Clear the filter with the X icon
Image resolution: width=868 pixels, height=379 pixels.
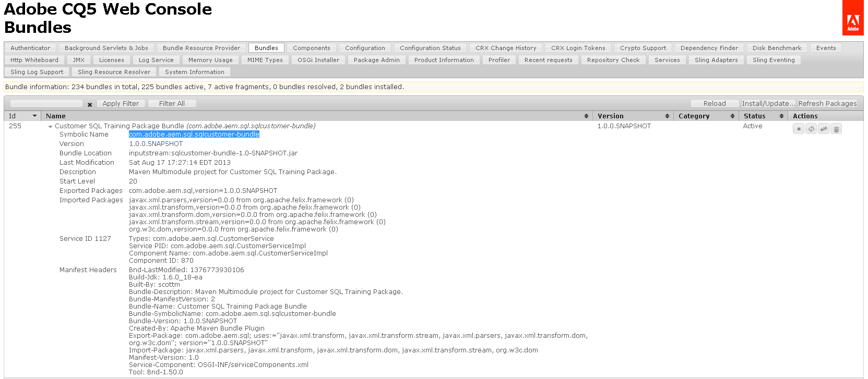click(90, 104)
